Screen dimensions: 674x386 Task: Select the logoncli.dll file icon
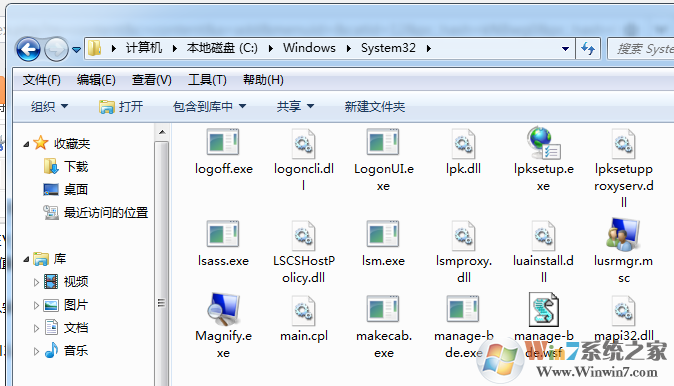(x=303, y=143)
